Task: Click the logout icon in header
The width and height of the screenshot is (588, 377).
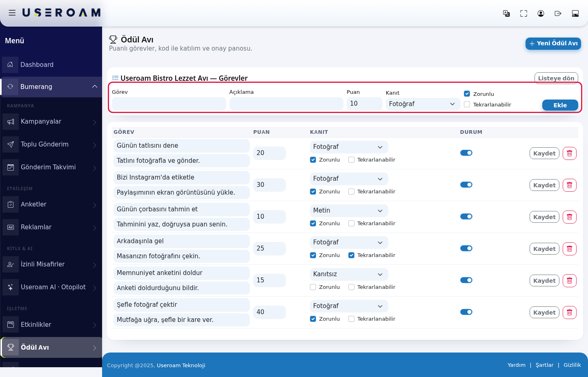Action: click(x=558, y=13)
